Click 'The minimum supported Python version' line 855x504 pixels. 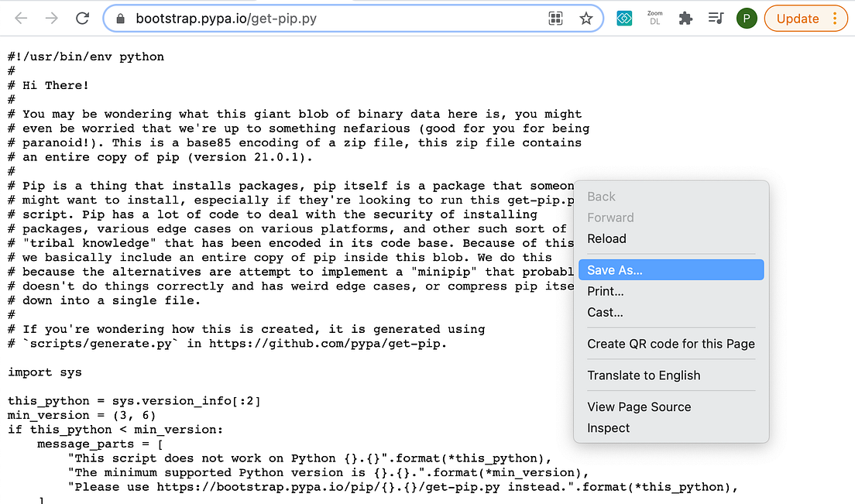(328, 473)
